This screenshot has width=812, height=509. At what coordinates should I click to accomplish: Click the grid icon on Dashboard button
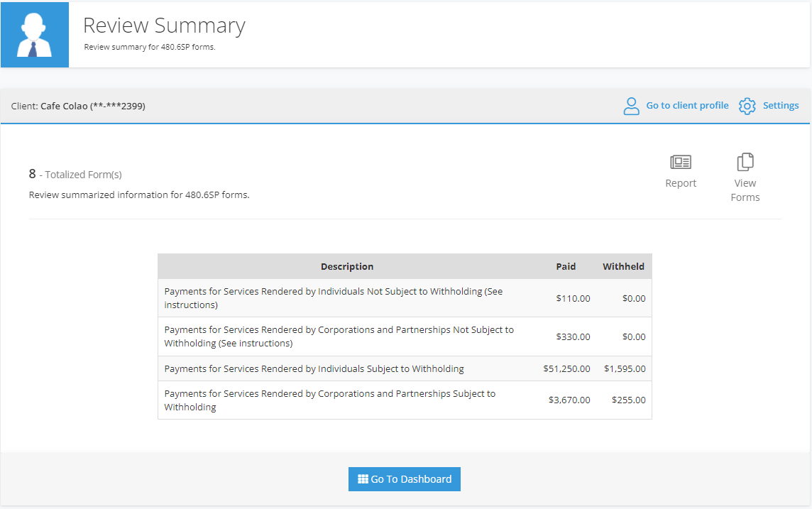[363, 479]
